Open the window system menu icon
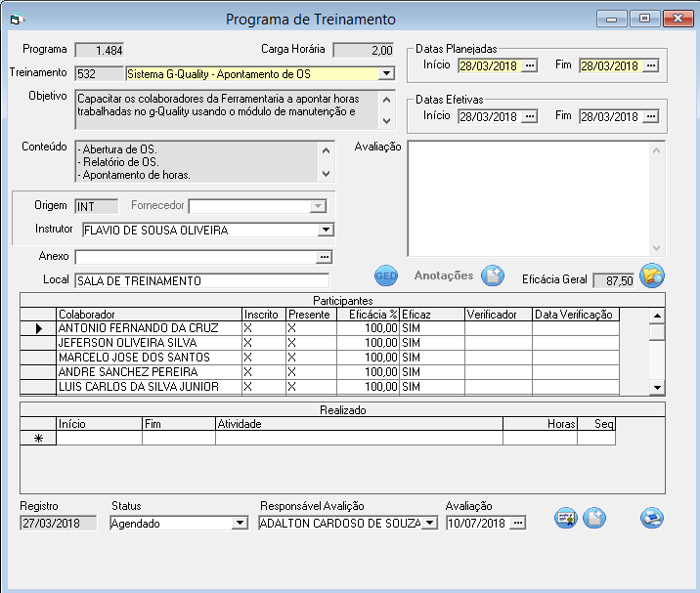700x593 pixels. click(x=17, y=20)
